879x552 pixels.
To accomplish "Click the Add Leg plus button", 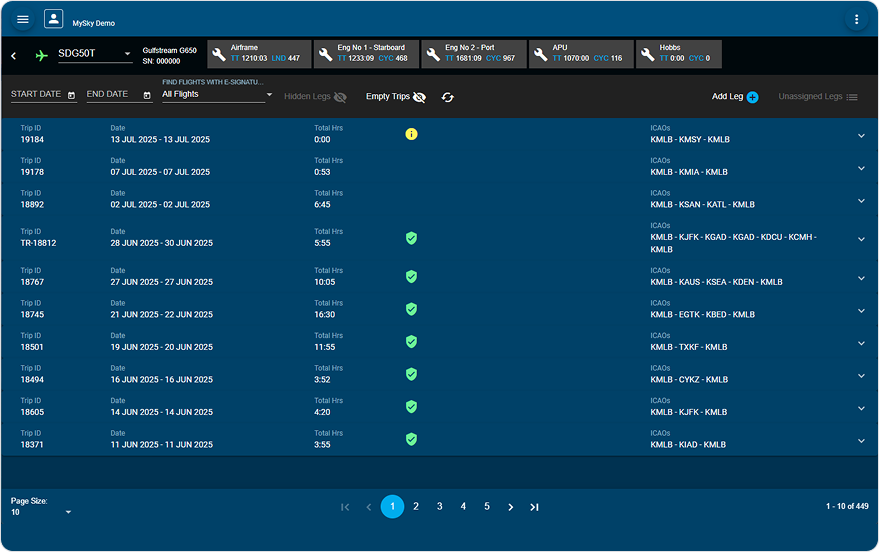I will [752, 98].
